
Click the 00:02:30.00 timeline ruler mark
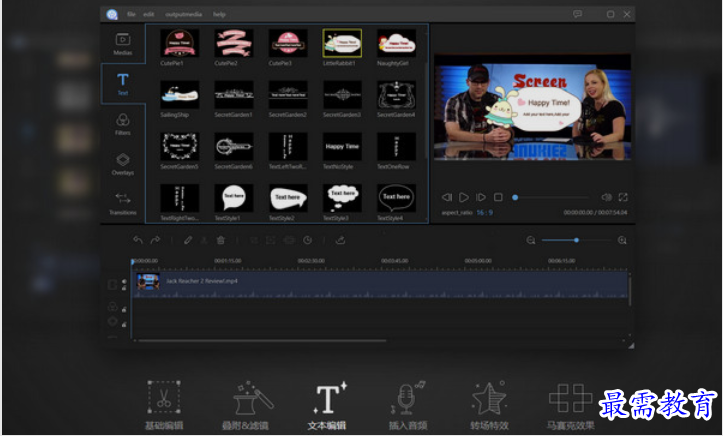pos(311,261)
